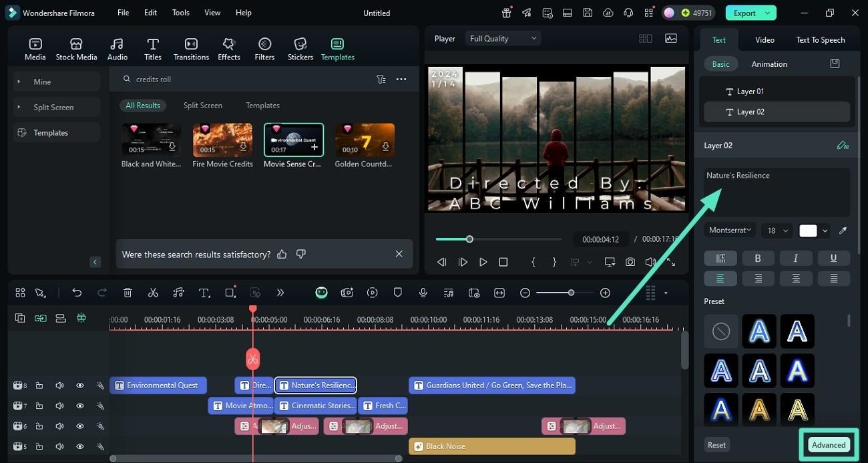
Task: Open the Full Quality dropdown
Action: [503, 39]
